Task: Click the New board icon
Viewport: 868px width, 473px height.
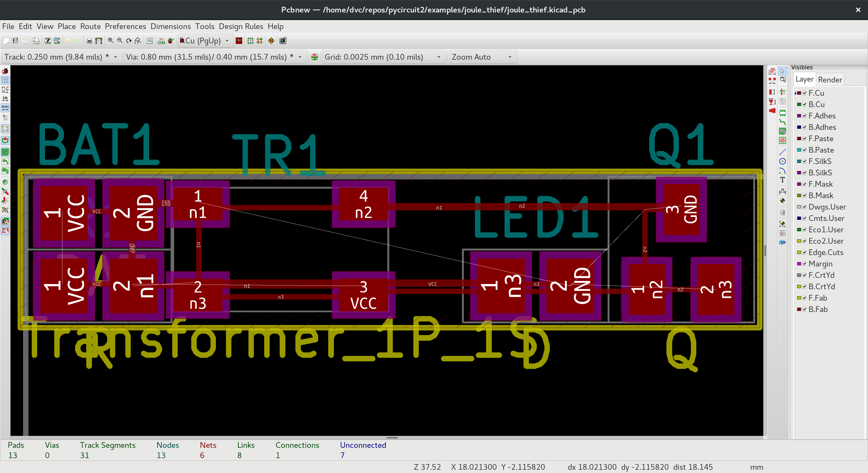Action: point(6,41)
